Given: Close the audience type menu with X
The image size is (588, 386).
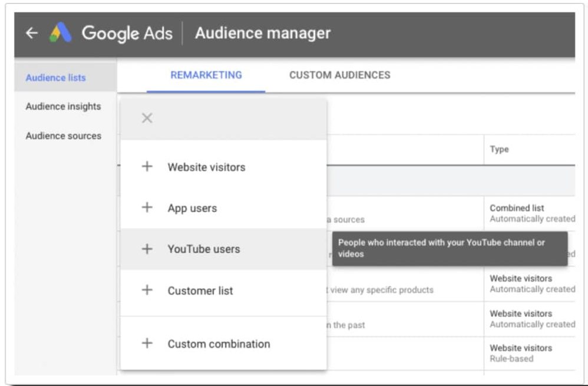Looking at the screenshot, I should tap(147, 118).
